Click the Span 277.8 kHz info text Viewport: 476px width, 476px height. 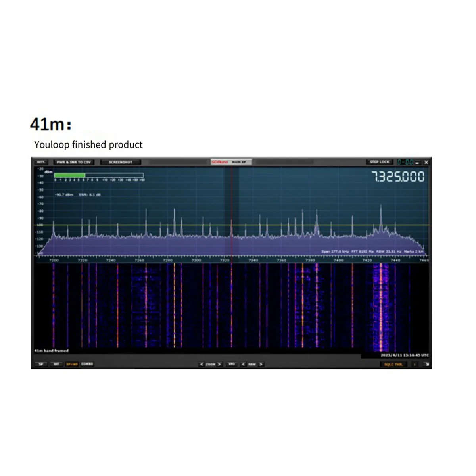pyautogui.click(x=336, y=251)
